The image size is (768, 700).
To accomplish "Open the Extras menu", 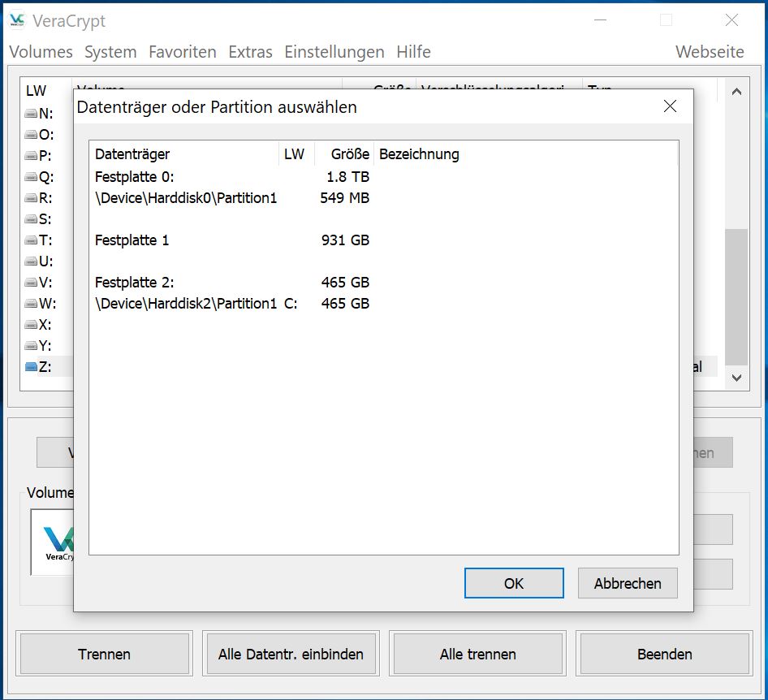I will (250, 52).
